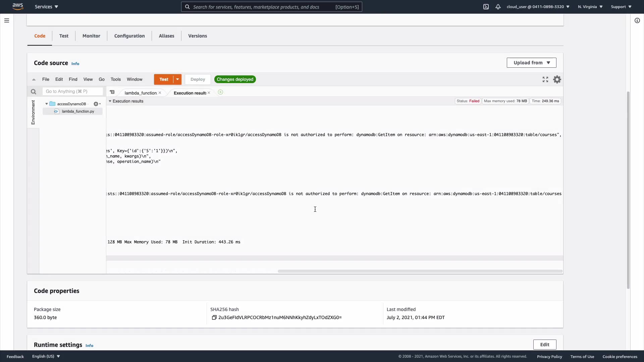Toggle fullscreen editor mode icon

pyautogui.click(x=545, y=79)
